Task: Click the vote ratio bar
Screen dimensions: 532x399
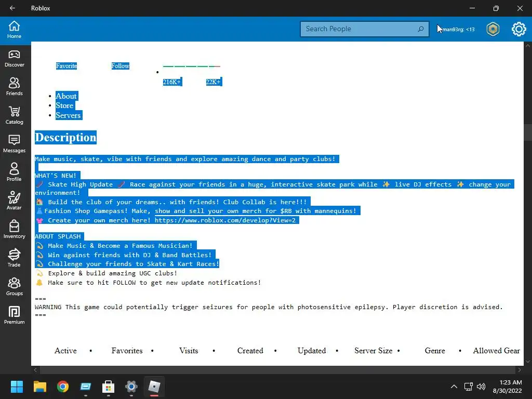Action: (x=192, y=66)
